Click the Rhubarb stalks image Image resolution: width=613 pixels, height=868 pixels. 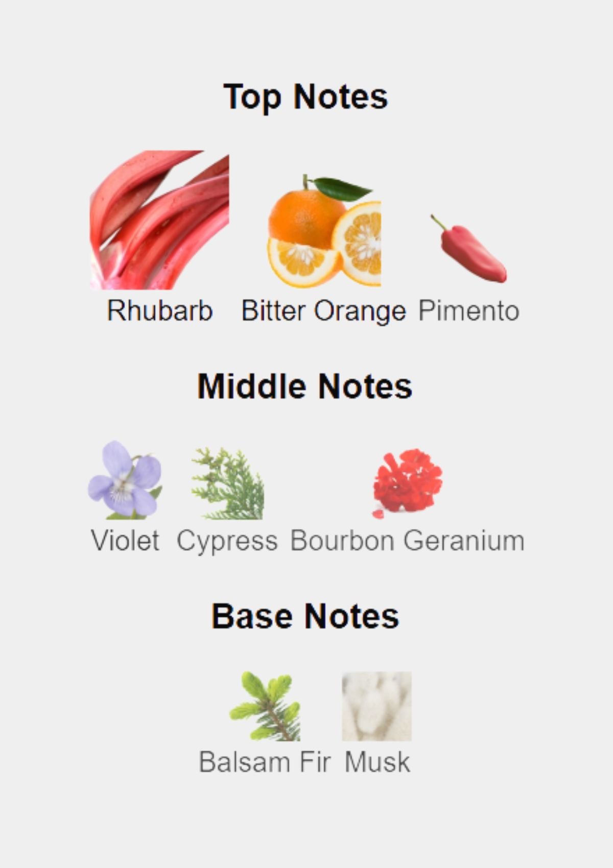159,220
